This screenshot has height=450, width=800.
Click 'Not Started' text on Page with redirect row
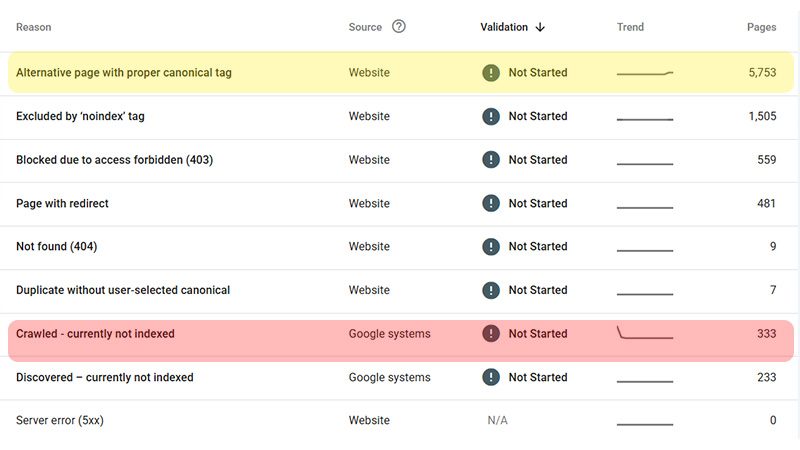tap(538, 204)
